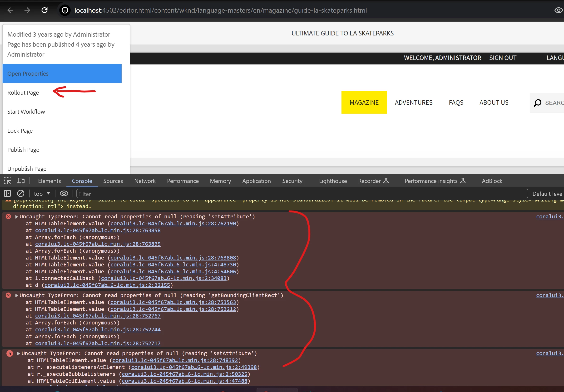Image resolution: width=564 pixels, height=392 pixels.
Task: Click the site information icon in address bar
Action: pos(65,10)
